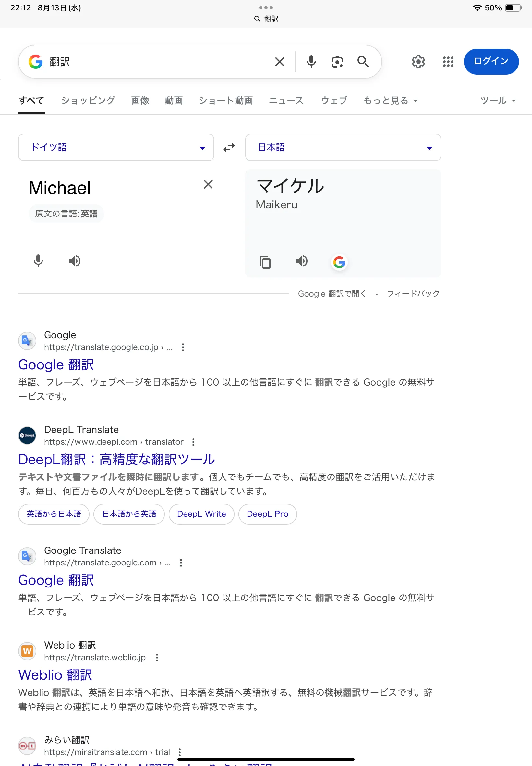532x766 pixels.
Task: Open more options for the みらい翻訳 result
Action: point(180,752)
